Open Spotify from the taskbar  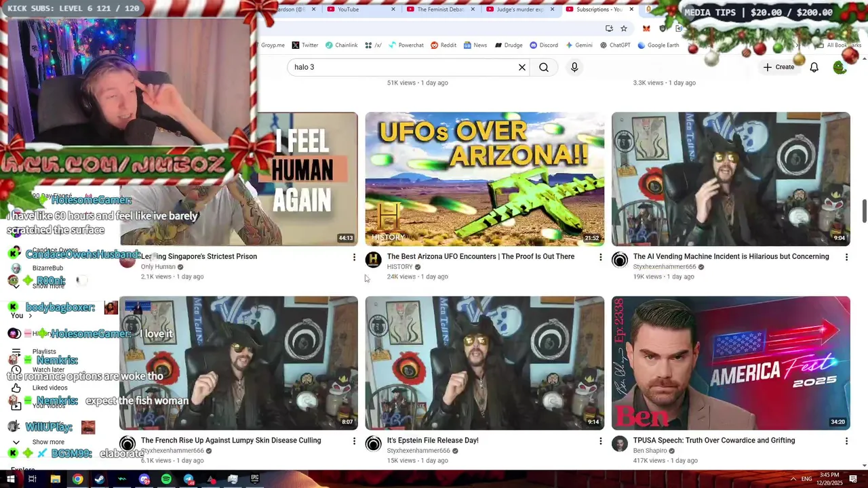[166, 479]
